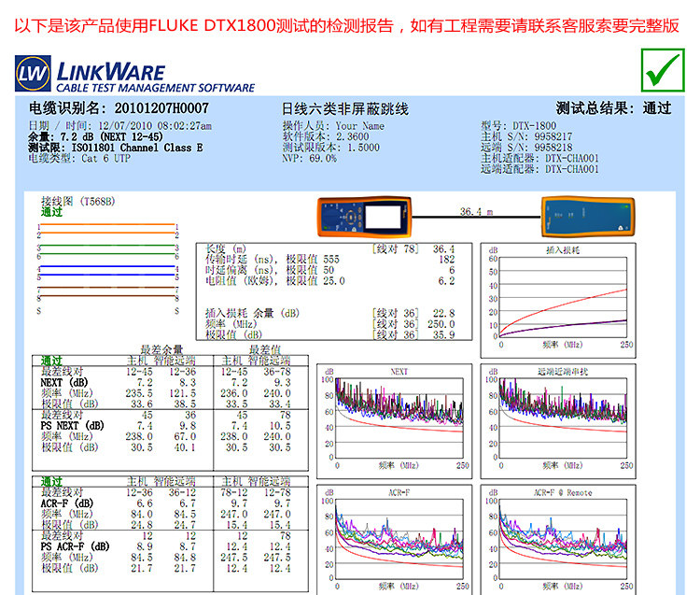Open the NEXT graph

394,421
